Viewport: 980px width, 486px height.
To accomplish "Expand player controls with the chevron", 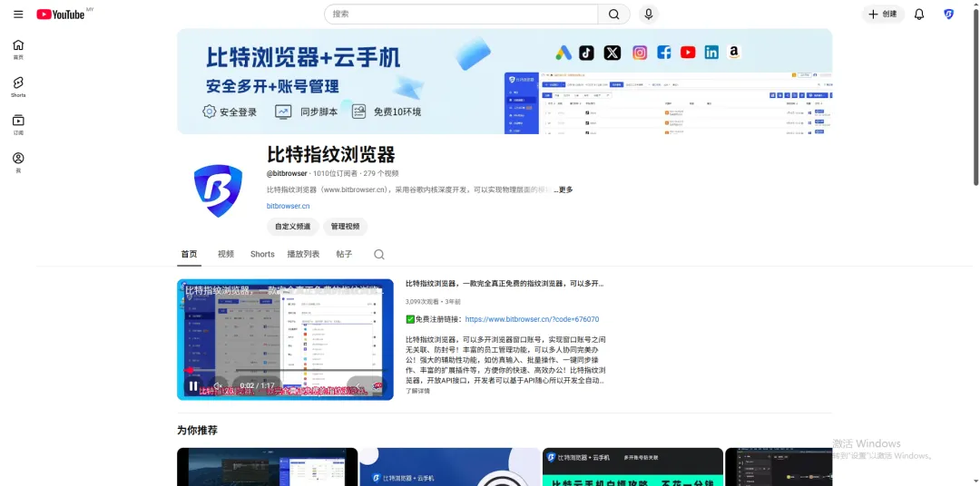I will [x=357, y=386].
